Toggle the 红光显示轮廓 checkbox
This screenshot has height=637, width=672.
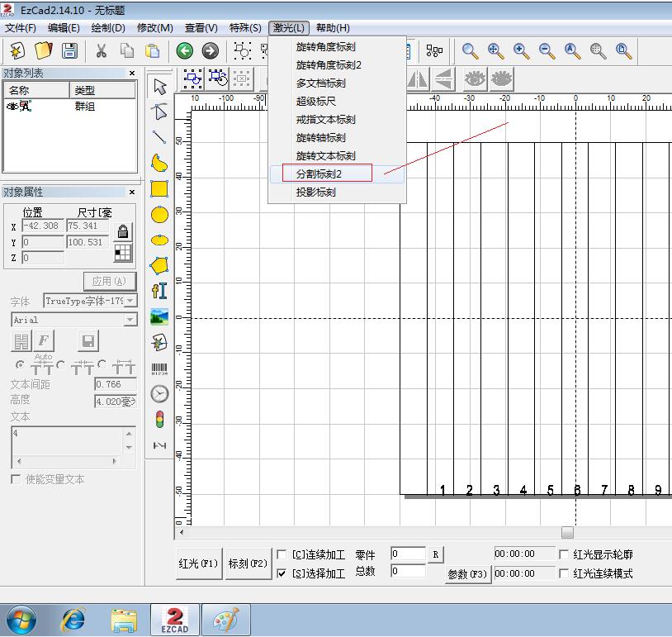coord(565,554)
